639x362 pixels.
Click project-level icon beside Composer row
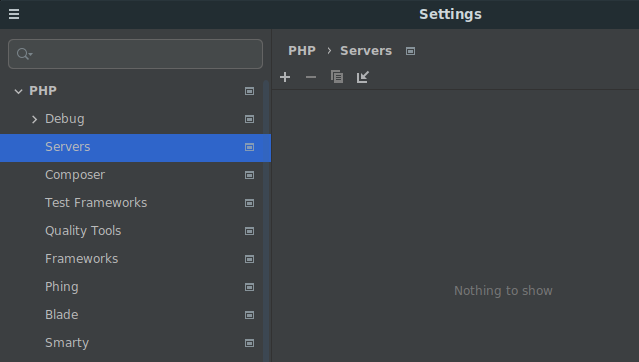[x=249, y=175]
